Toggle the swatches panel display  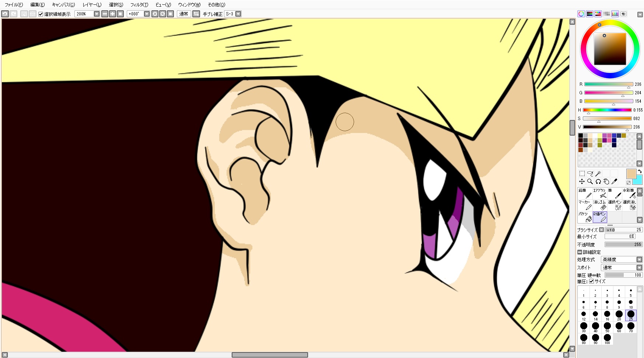pyautogui.click(x=615, y=14)
